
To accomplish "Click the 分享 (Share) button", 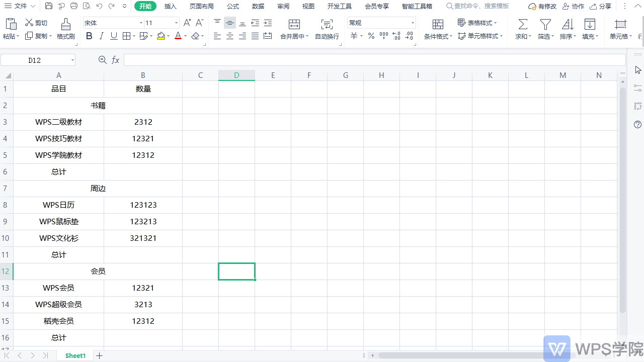I will [x=601, y=6].
